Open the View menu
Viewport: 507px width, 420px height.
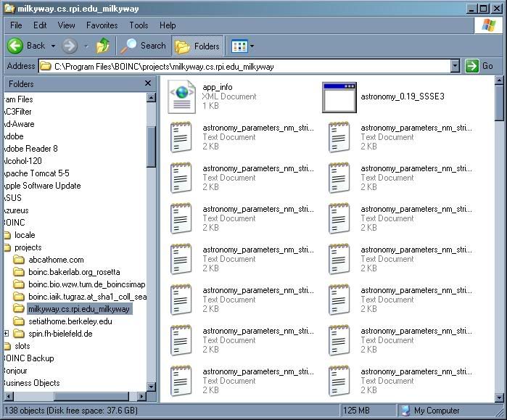coord(66,25)
